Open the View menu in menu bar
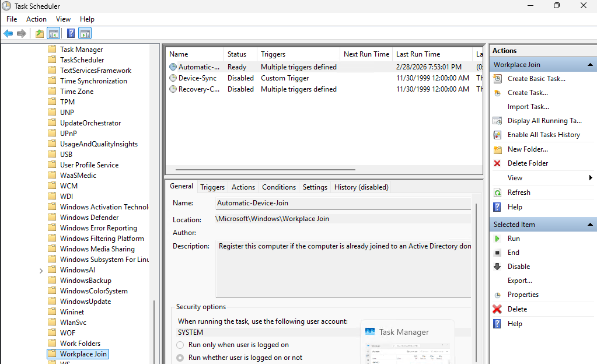Image resolution: width=597 pixels, height=364 pixels. 63,19
